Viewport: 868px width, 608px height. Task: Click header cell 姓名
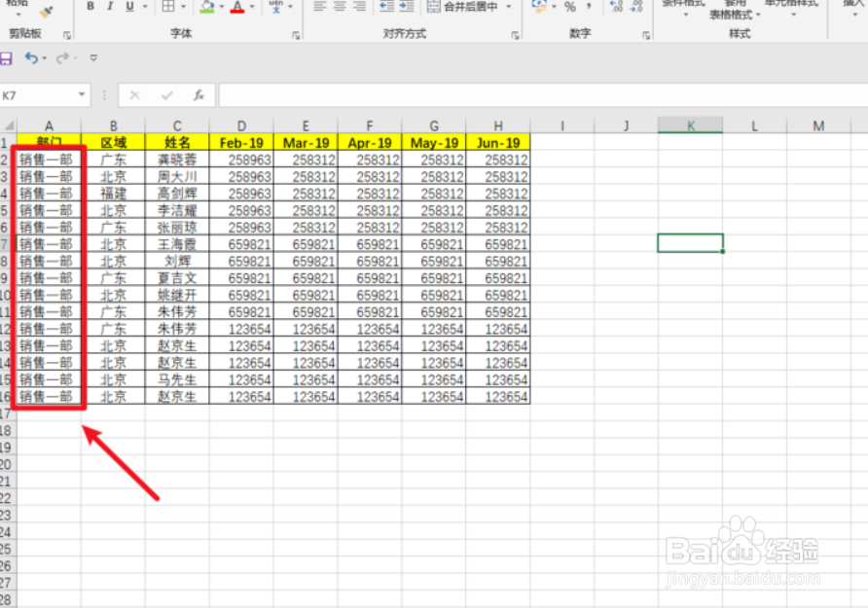point(177,143)
